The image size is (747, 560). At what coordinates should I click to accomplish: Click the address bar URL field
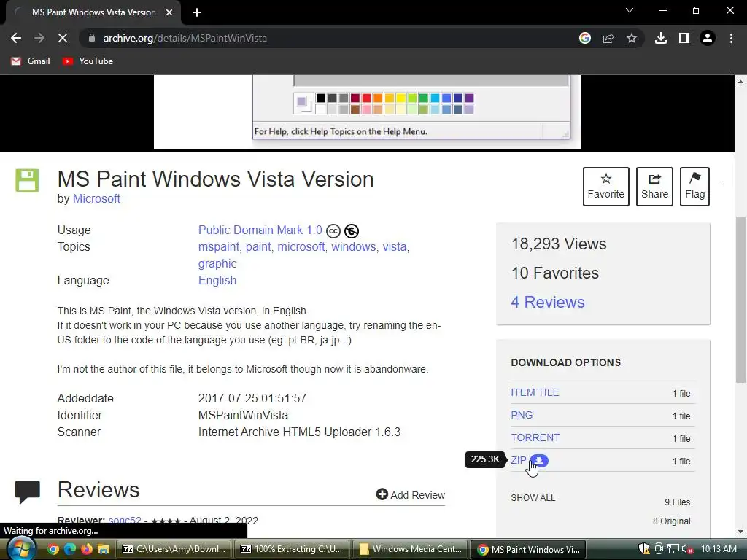[329, 38]
